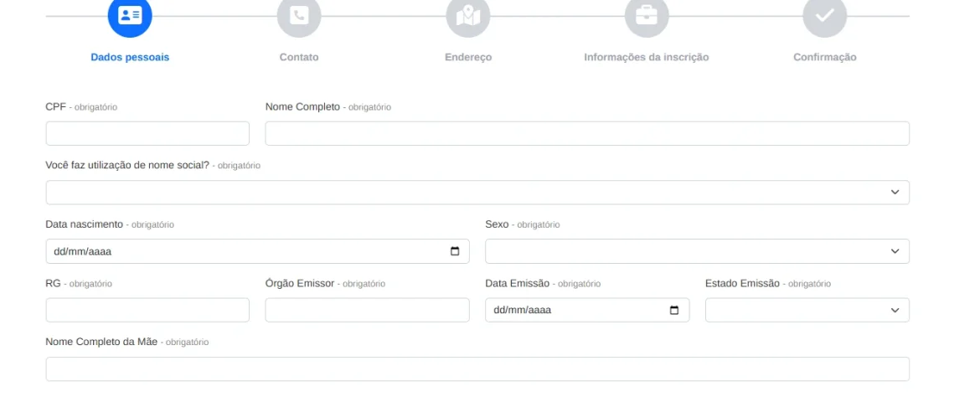Open the Informações da inscrição step label

(x=646, y=58)
